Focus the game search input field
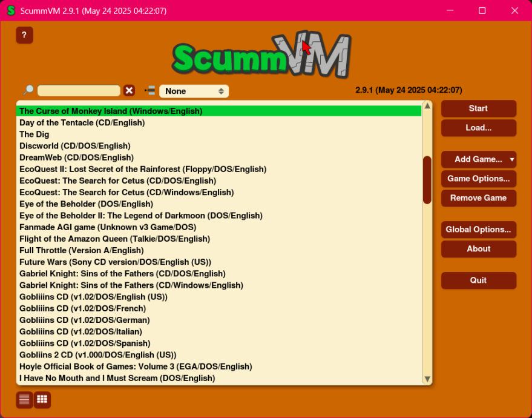The width and height of the screenshot is (532, 418). pyautogui.click(x=79, y=91)
